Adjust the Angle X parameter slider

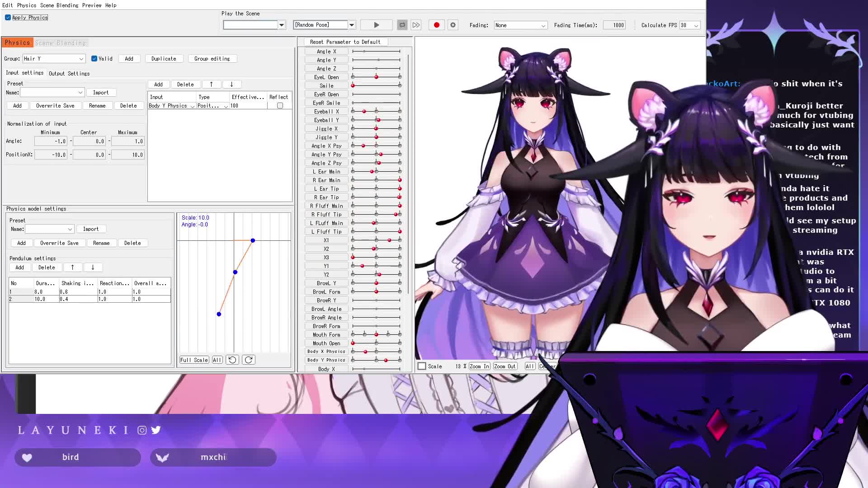click(376, 52)
